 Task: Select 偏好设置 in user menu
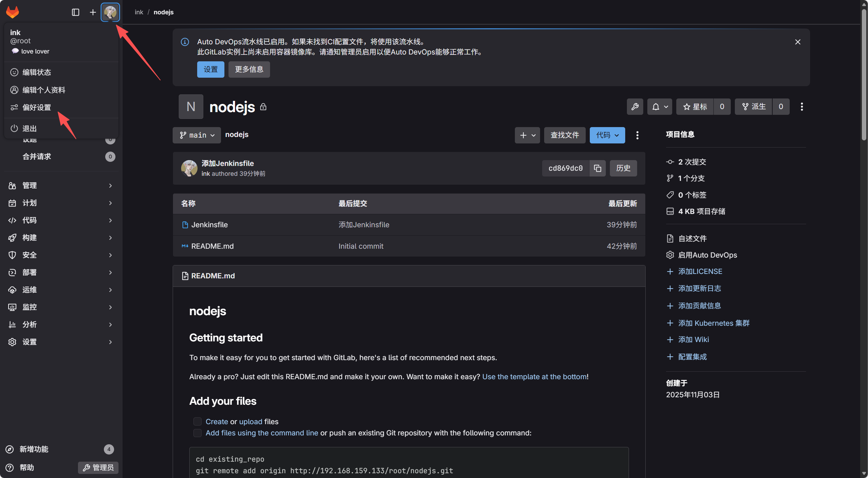click(37, 107)
